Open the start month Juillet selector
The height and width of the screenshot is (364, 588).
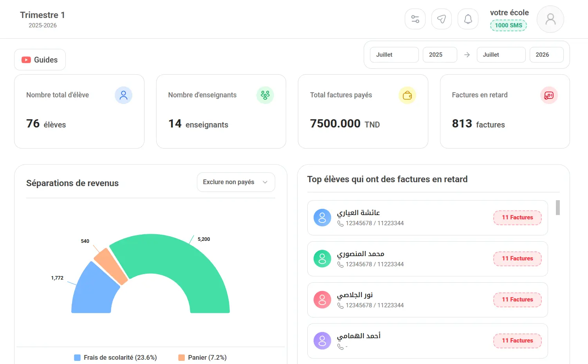[394, 55]
